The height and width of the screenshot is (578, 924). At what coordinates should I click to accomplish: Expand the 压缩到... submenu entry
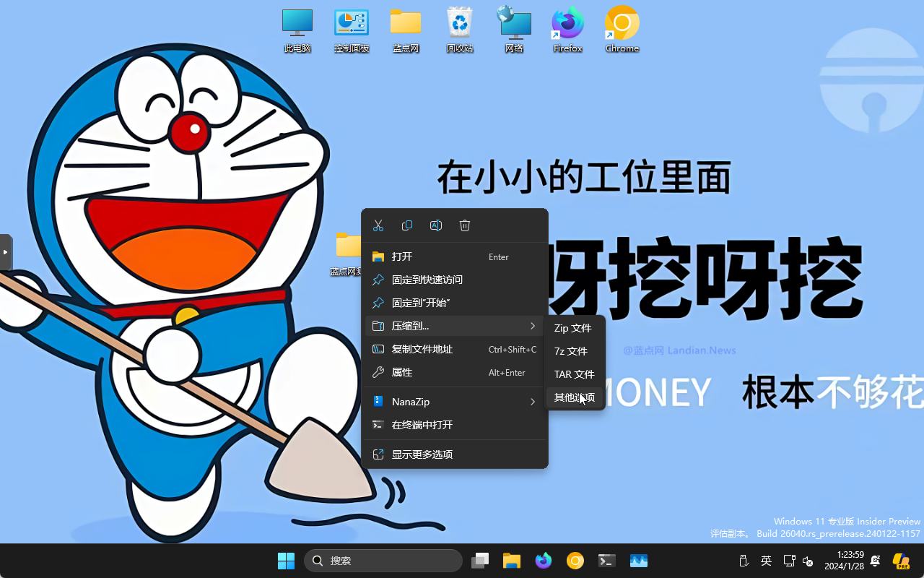click(x=455, y=326)
